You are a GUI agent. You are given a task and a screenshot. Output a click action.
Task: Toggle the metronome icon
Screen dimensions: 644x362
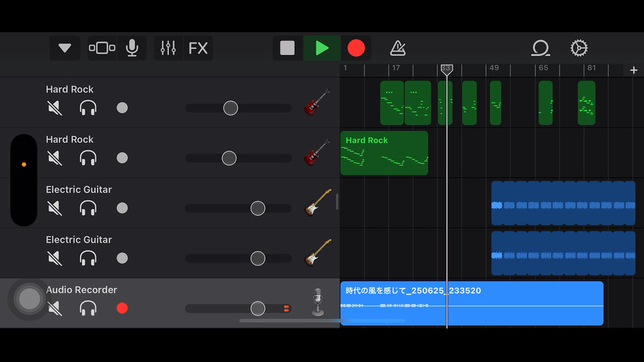(398, 48)
